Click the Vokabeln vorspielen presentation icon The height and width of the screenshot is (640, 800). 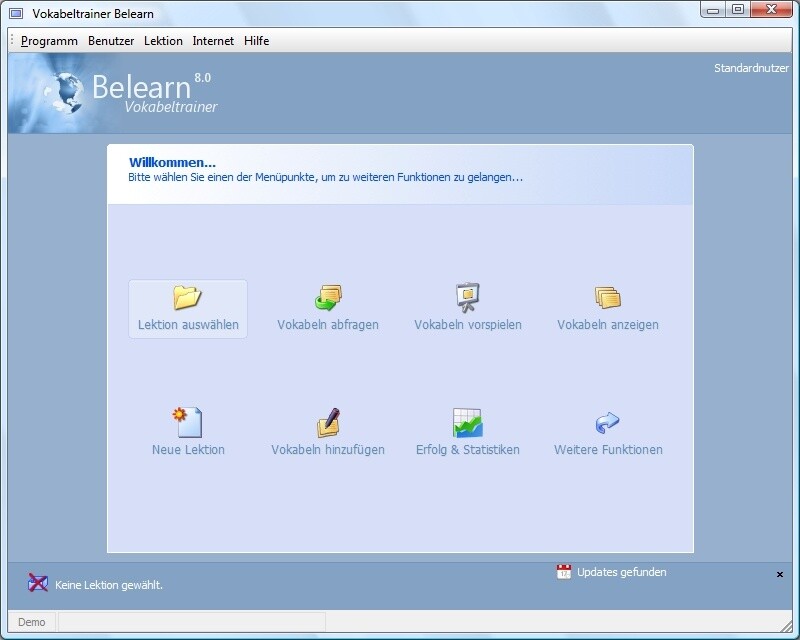(467, 297)
